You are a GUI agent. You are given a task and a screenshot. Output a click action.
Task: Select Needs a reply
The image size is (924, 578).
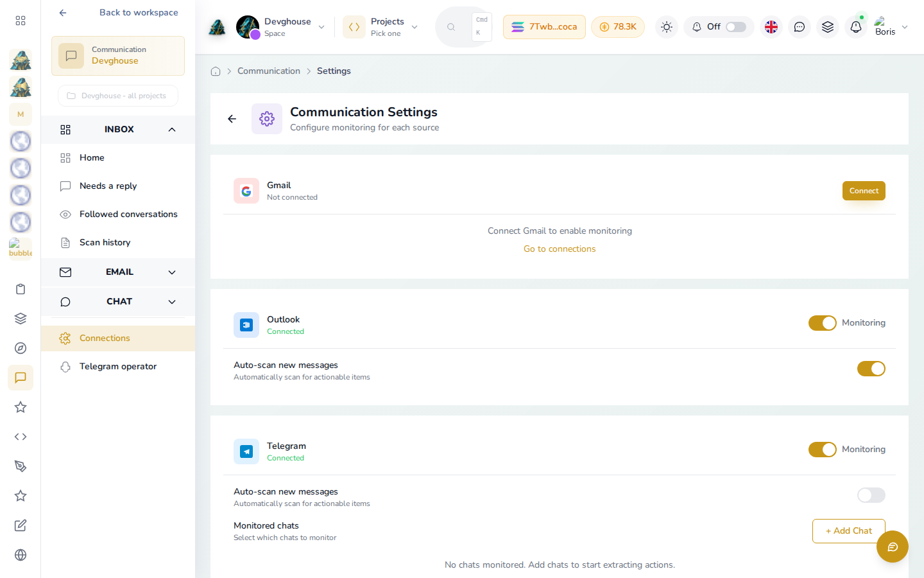point(118,186)
